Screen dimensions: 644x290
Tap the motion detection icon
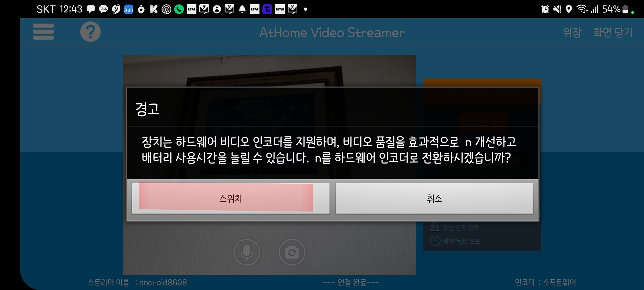[435, 227]
